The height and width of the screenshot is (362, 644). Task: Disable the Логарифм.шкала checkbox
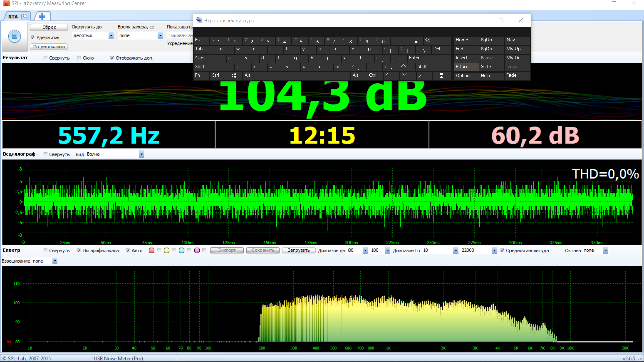click(79, 250)
